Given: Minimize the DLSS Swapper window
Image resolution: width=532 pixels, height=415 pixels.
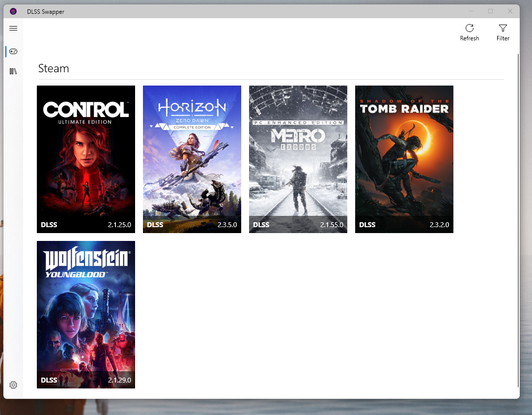Looking at the screenshot, I should pos(471,11).
